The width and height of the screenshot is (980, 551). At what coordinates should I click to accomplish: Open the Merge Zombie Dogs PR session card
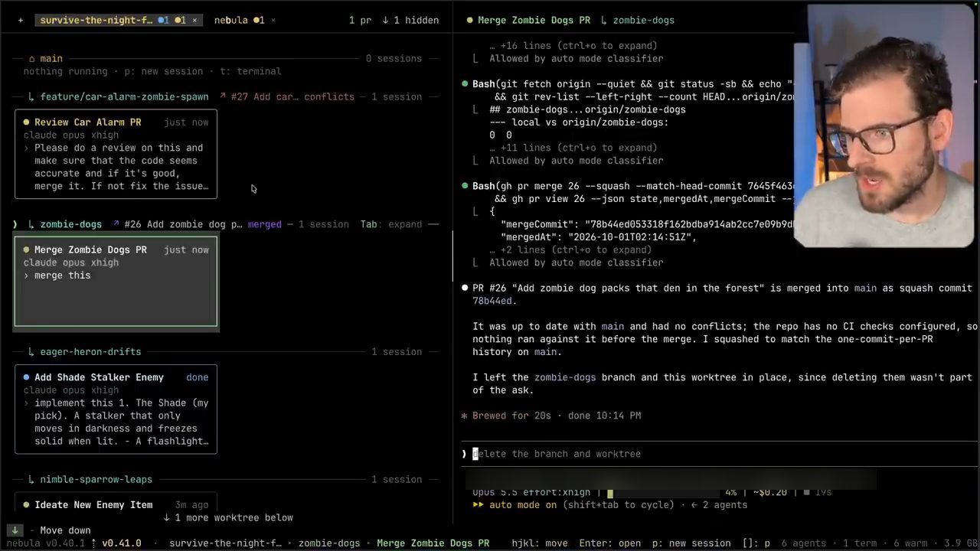pos(116,282)
